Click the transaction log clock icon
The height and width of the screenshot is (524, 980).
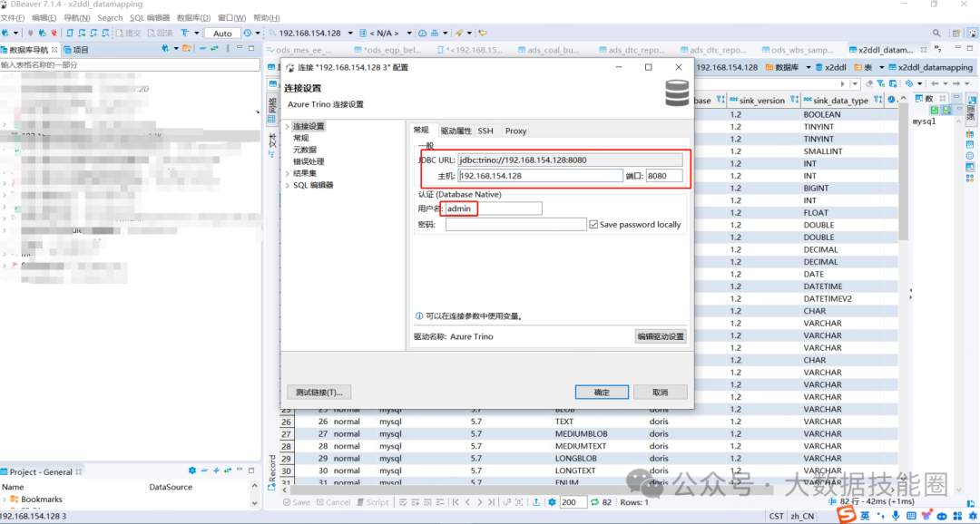(248, 34)
